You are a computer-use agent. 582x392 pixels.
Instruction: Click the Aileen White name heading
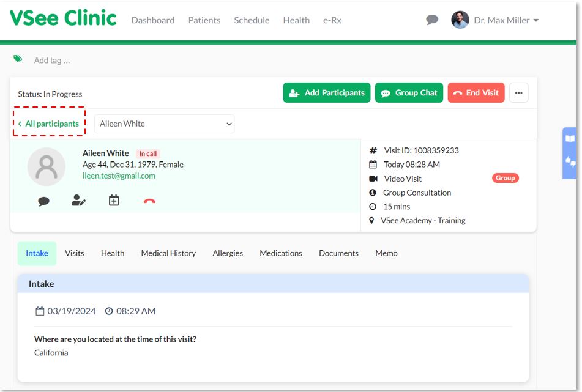pos(106,153)
